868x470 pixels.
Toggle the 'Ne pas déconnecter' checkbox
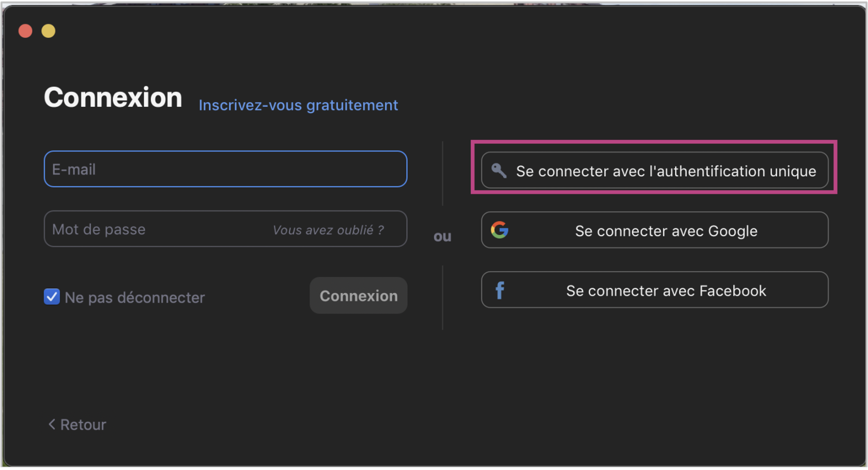[x=52, y=297]
